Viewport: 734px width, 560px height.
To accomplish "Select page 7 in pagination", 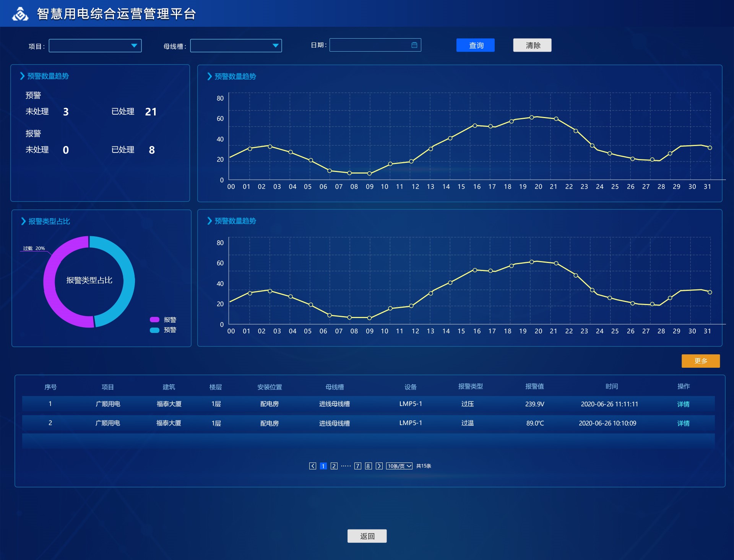I will [357, 466].
